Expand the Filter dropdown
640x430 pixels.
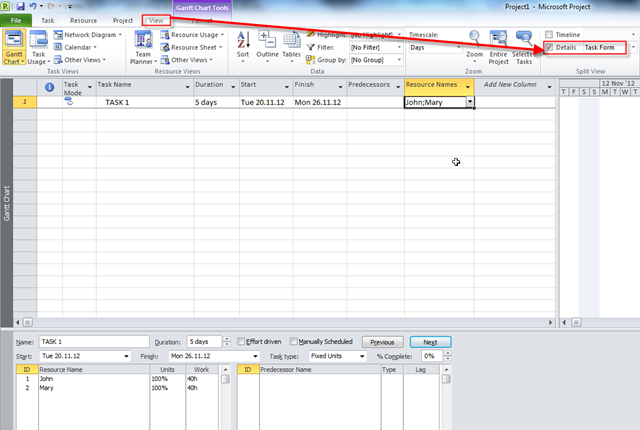pyautogui.click(x=399, y=47)
